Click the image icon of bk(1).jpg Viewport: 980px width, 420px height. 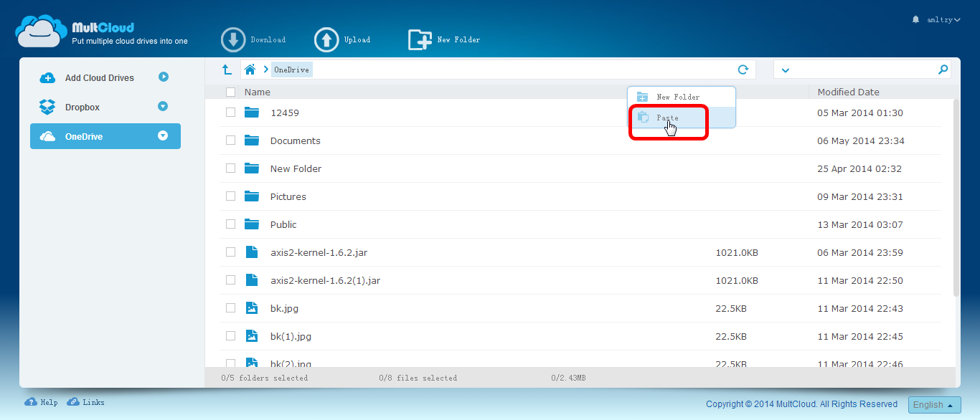click(x=251, y=336)
